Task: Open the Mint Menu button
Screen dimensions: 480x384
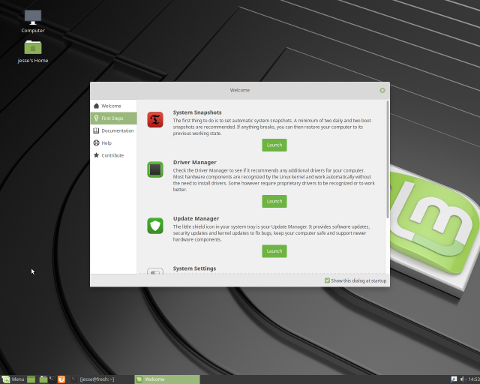Action: 13,379
